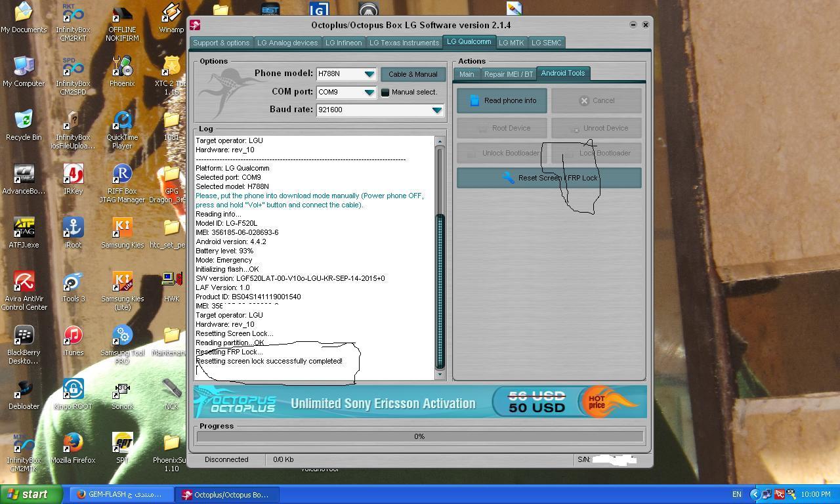Launch the iTunes desktop icon
Screen dimensions: 840x504
(x=73, y=341)
